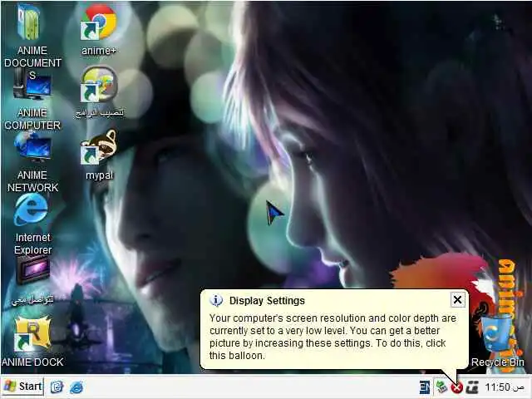Open the ANIME DOCK shortcut

coord(33,334)
